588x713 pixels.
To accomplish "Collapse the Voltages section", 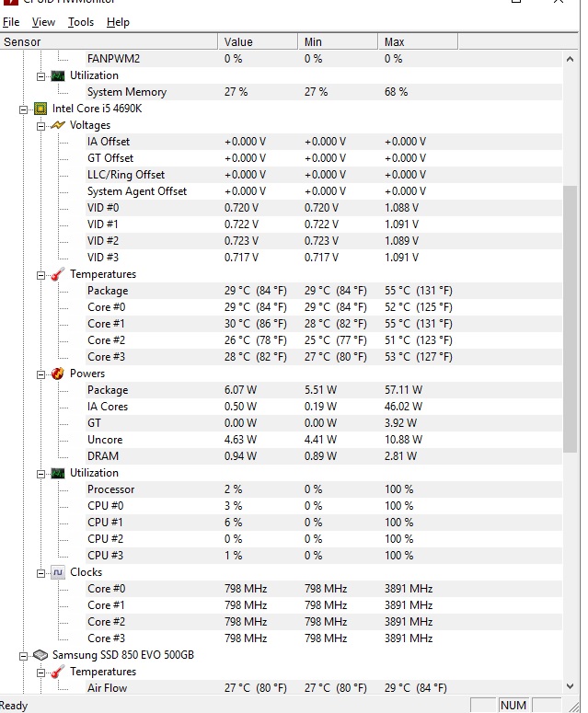I will click(x=40, y=125).
